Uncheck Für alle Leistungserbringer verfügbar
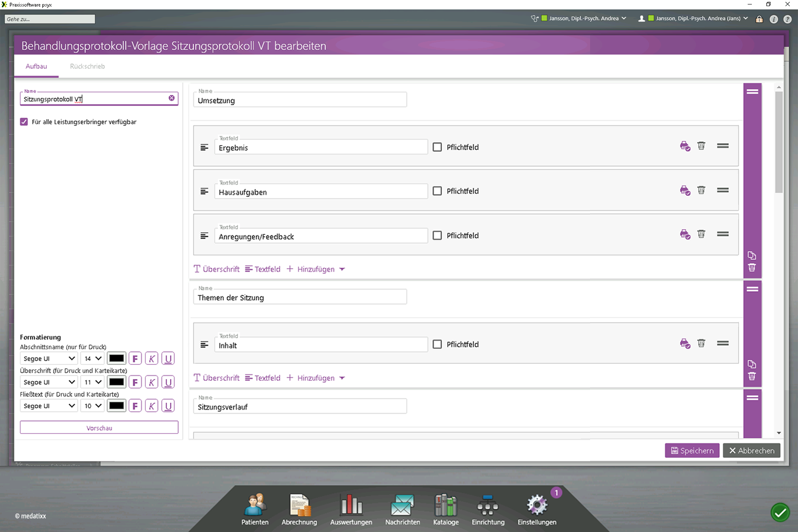Screen dimensions: 798x532 (x=24, y=122)
